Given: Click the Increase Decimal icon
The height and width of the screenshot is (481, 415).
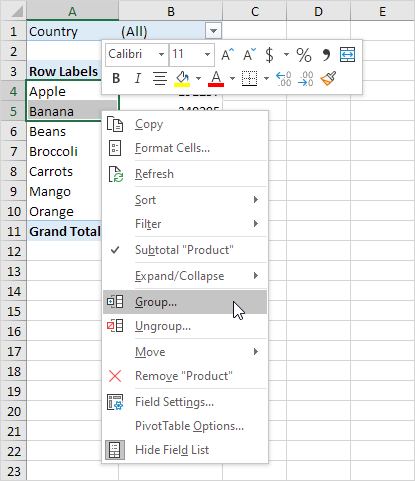Looking at the screenshot, I should tap(284, 79).
